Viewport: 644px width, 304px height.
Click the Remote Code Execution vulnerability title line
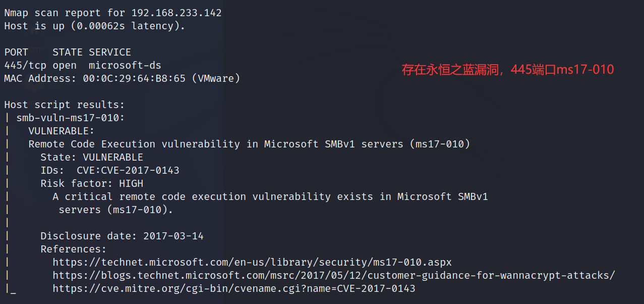pos(249,144)
